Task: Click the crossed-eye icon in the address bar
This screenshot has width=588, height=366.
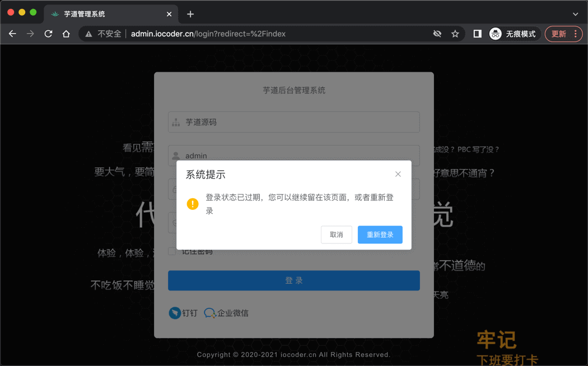Action: click(437, 34)
